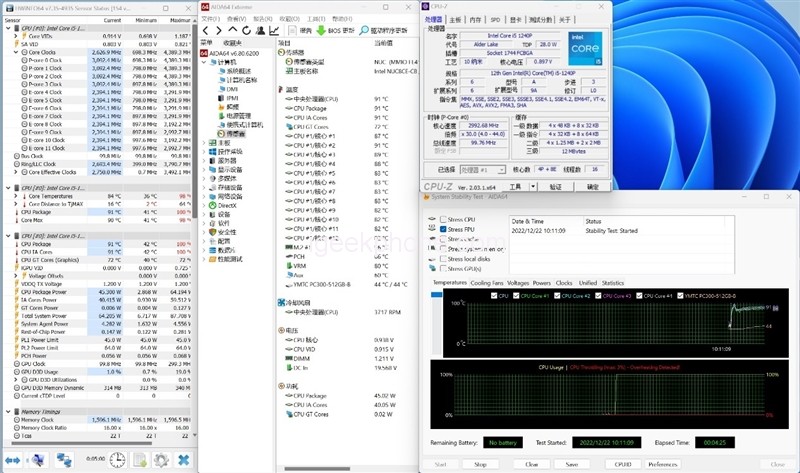The height and width of the screenshot is (473, 800).
Task: Toggle the Stress local disks checkbox
Action: [x=443, y=259]
